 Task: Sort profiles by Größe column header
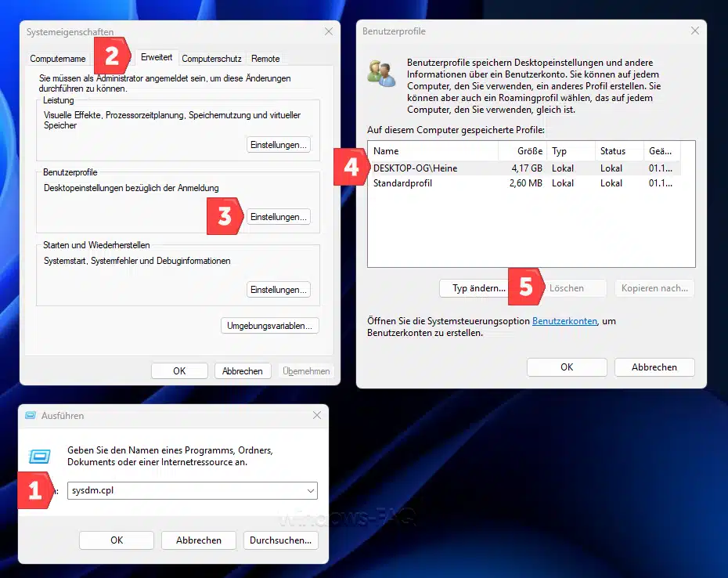coord(529,150)
